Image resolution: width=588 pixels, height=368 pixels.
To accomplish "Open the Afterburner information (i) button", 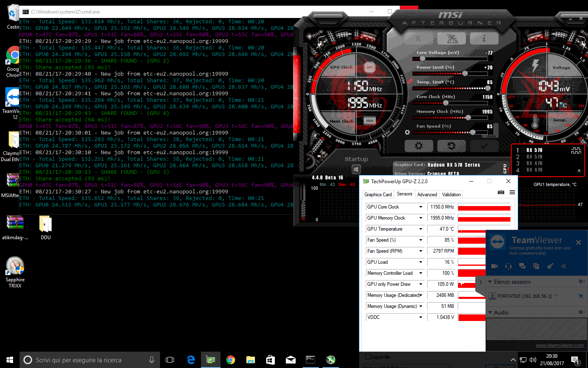I will click(484, 38).
